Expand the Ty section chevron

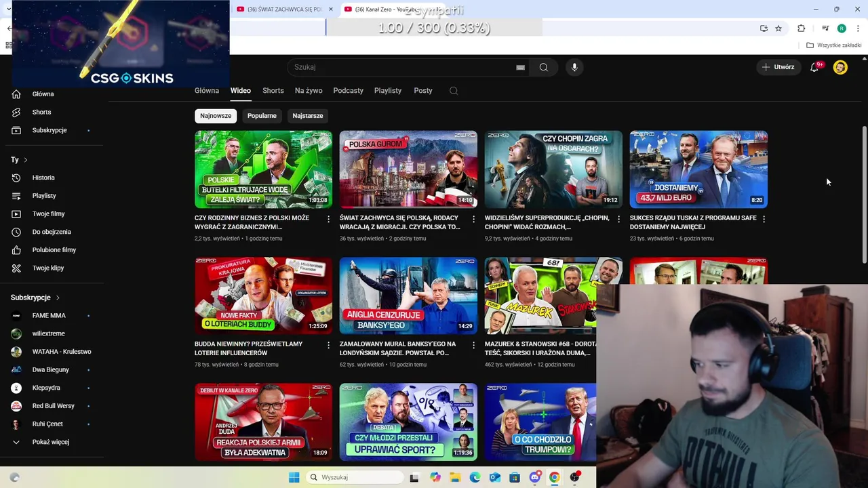[x=26, y=160]
